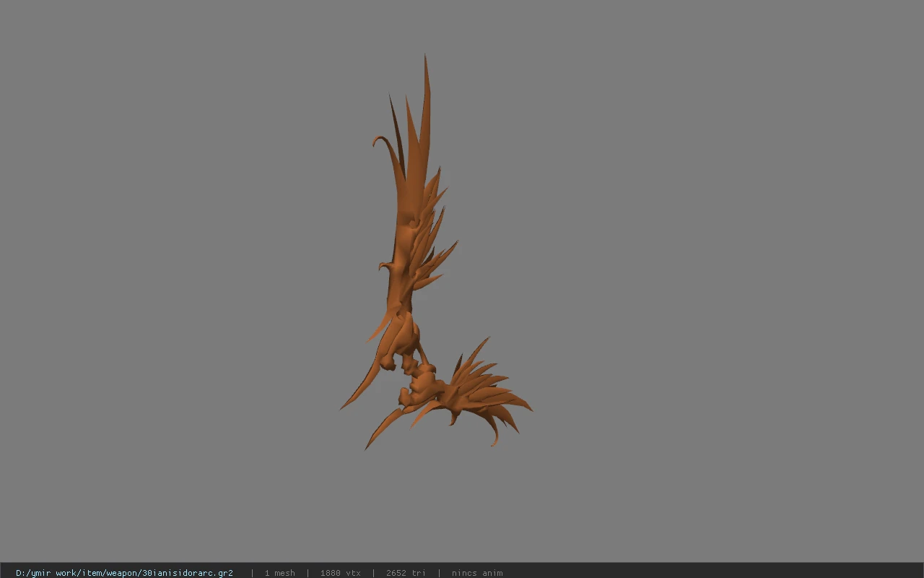The width and height of the screenshot is (924, 578).
Task: Click the '1880 vtx' vertex count
Action: click(x=341, y=573)
